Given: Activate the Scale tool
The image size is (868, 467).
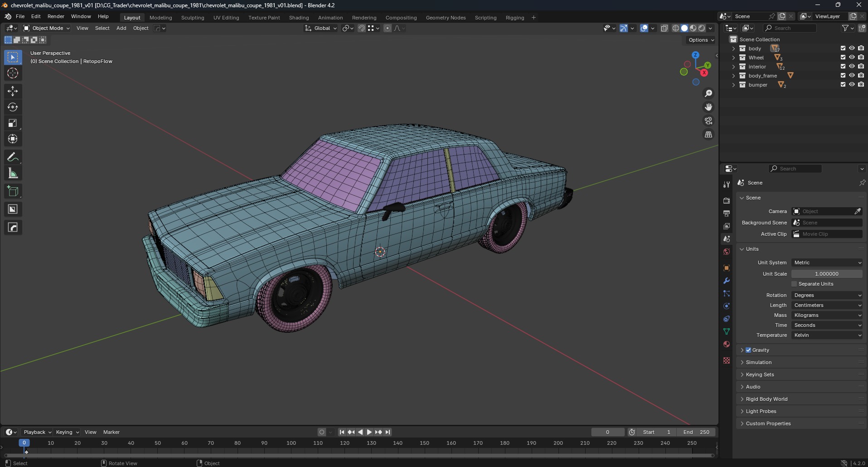Looking at the screenshot, I should tap(13, 123).
